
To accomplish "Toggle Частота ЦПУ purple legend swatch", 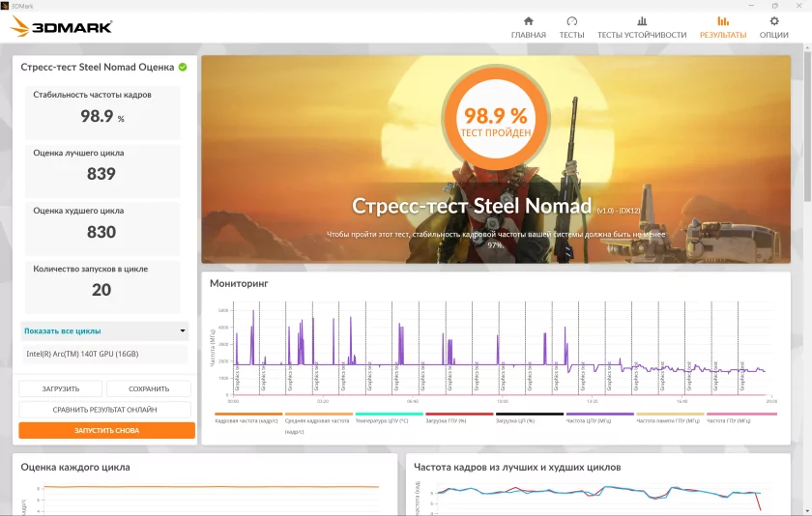I will click(599, 414).
